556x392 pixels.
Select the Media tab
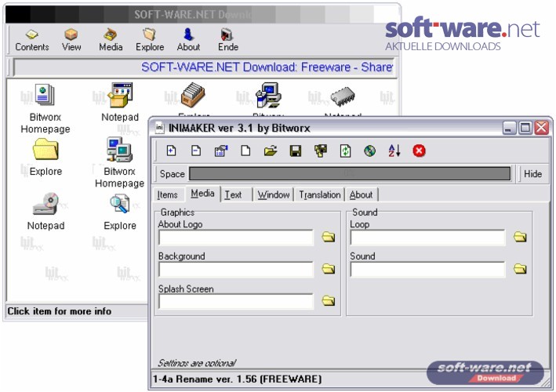(202, 194)
